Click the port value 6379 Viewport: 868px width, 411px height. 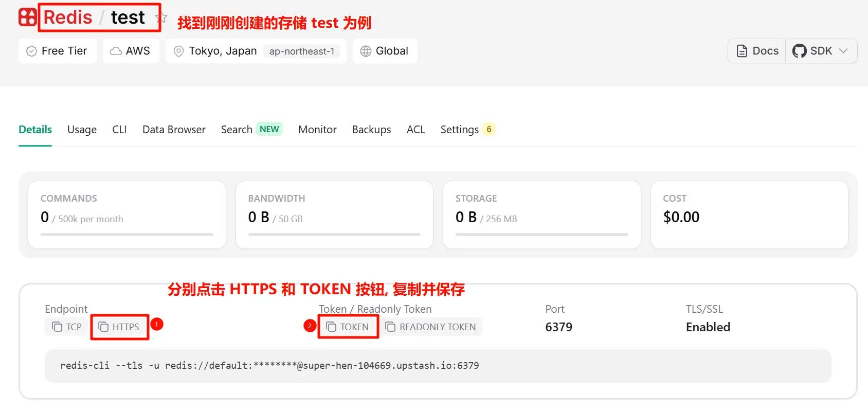(x=559, y=327)
